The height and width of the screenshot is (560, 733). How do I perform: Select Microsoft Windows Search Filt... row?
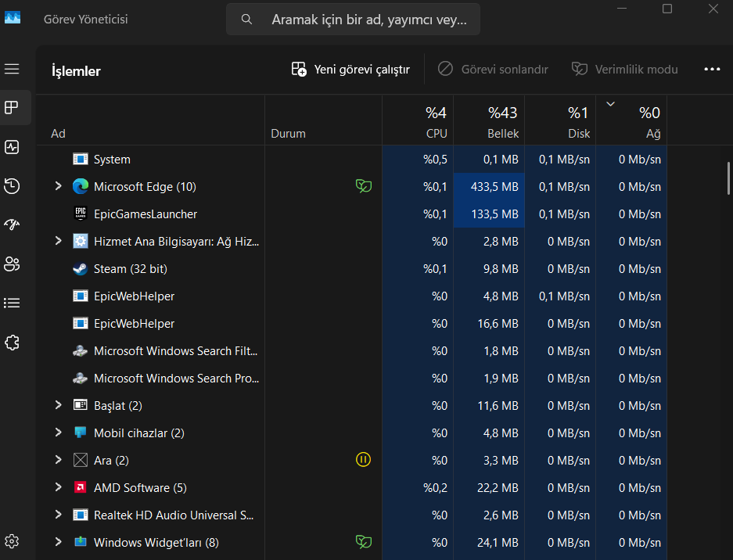(175, 351)
